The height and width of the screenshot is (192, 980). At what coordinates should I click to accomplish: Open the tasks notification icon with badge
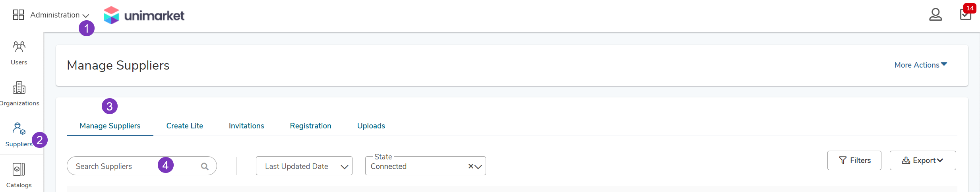click(966, 14)
